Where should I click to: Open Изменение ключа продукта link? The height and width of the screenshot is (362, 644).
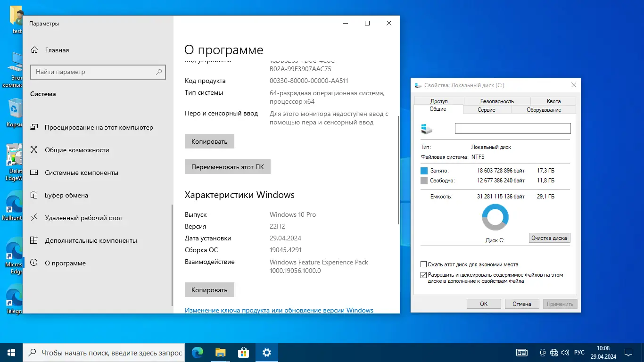click(x=279, y=310)
